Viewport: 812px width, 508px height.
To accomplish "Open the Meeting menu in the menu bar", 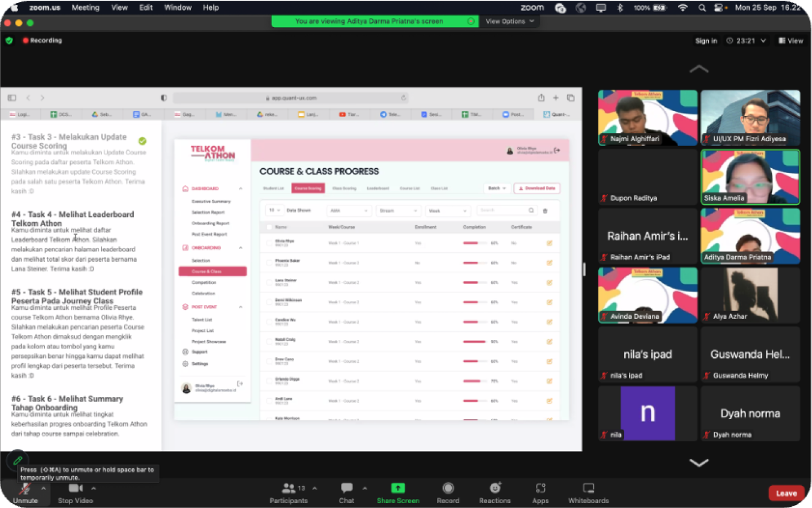I will (x=85, y=8).
